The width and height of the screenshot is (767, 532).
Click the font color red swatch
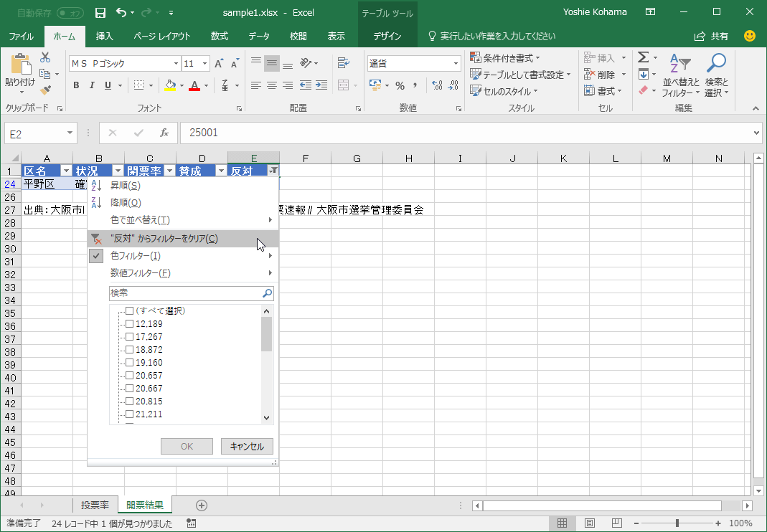(x=194, y=85)
